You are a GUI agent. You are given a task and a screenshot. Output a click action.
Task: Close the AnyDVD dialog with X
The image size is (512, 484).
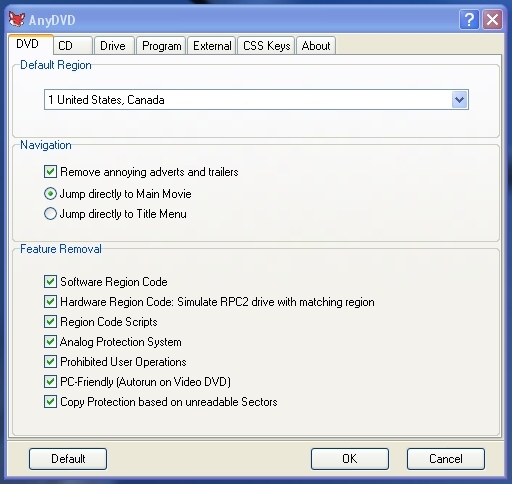point(492,20)
